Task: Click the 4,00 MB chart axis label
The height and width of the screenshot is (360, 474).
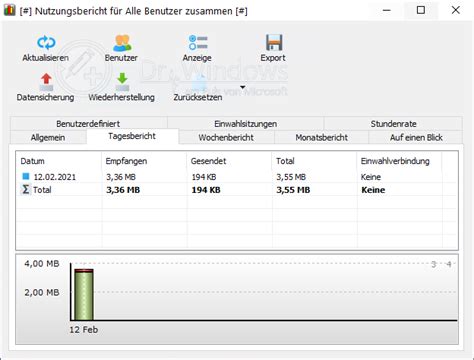Action: pyautogui.click(x=42, y=264)
